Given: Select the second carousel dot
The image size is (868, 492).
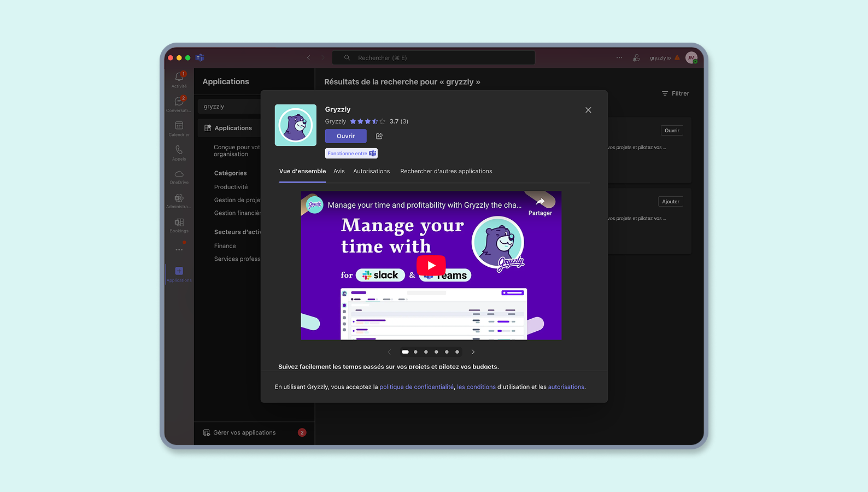Looking at the screenshot, I should pyautogui.click(x=415, y=352).
